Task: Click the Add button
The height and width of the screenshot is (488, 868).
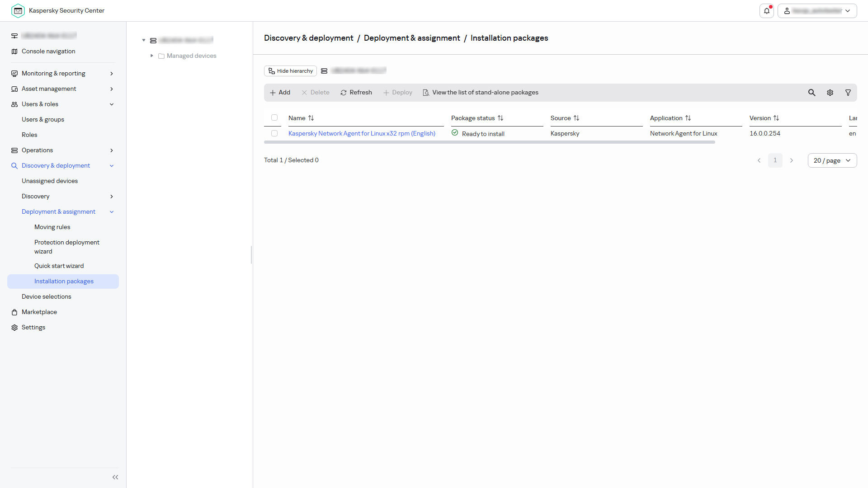Action: tap(280, 93)
